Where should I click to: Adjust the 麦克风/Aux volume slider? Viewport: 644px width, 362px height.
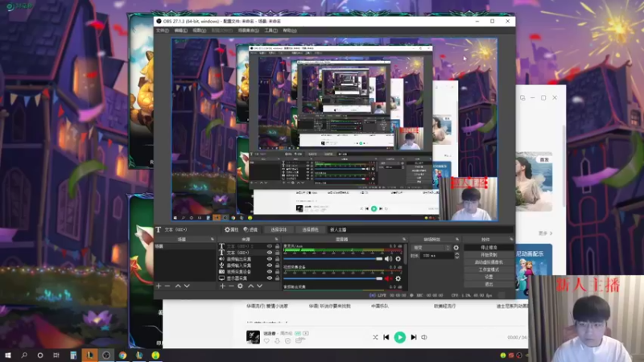[332, 258]
